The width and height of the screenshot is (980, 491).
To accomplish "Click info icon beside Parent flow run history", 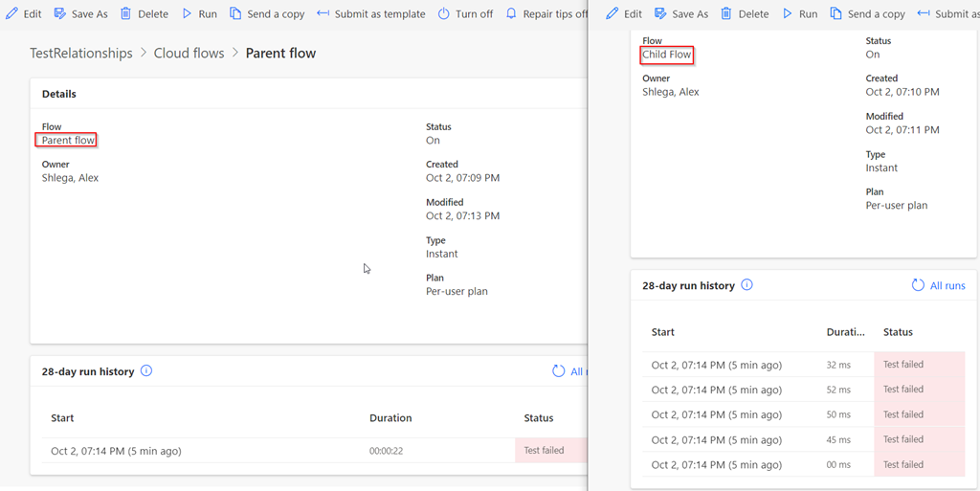I will point(146,371).
